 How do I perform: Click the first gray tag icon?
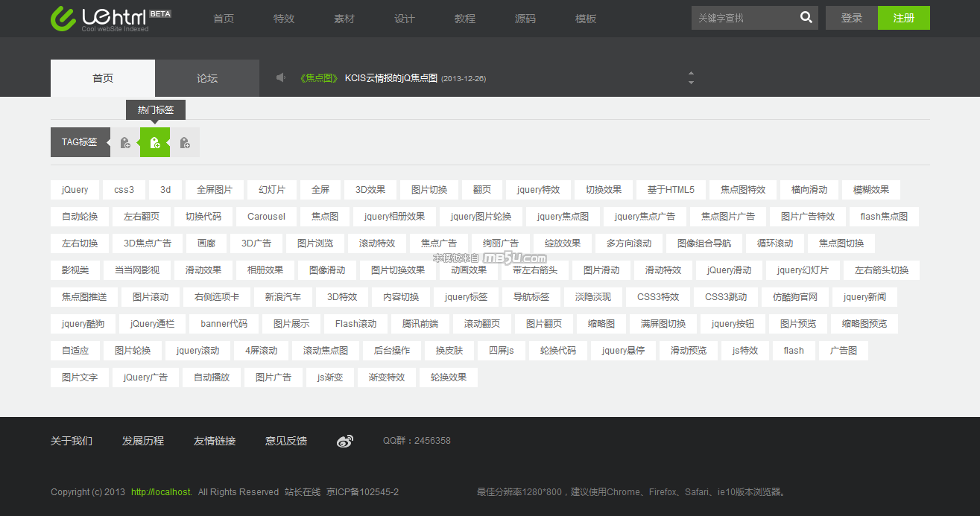[x=125, y=142]
